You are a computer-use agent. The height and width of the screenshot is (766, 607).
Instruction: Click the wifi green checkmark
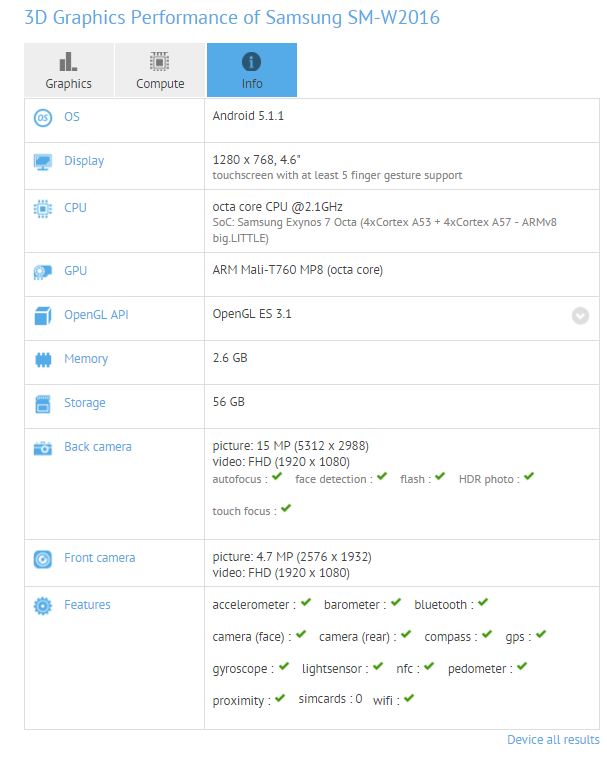click(409, 699)
